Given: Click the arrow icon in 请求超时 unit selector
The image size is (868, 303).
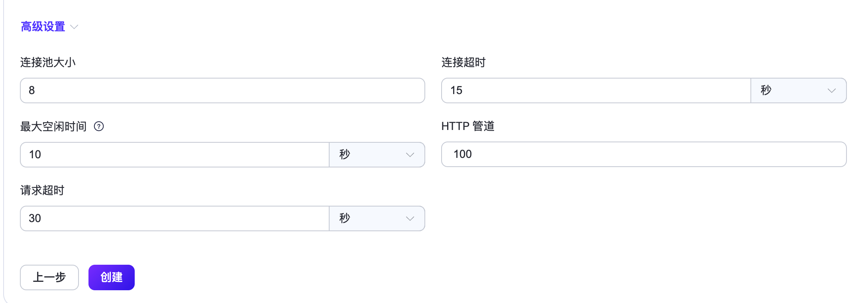Looking at the screenshot, I should click(410, 218).
